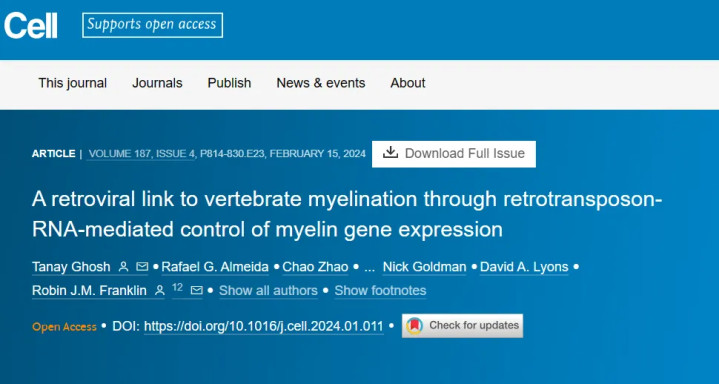Click the Cell journal logo
The height and width of the screenshot is (384, 719).
(x=31, y=25)
